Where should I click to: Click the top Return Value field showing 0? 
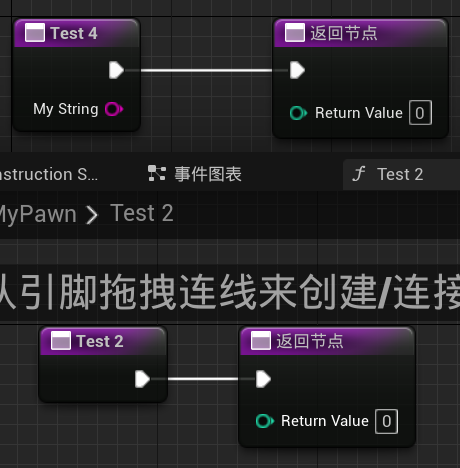[420, 113]
